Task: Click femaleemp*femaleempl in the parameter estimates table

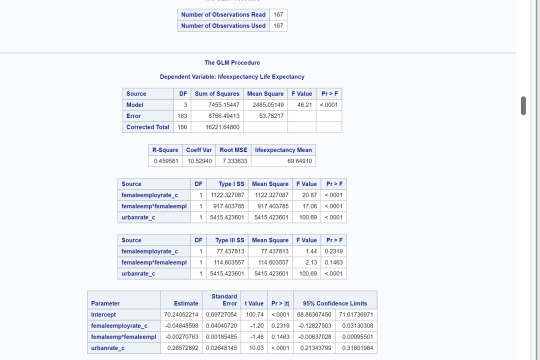Action: (x=123, y=337)
